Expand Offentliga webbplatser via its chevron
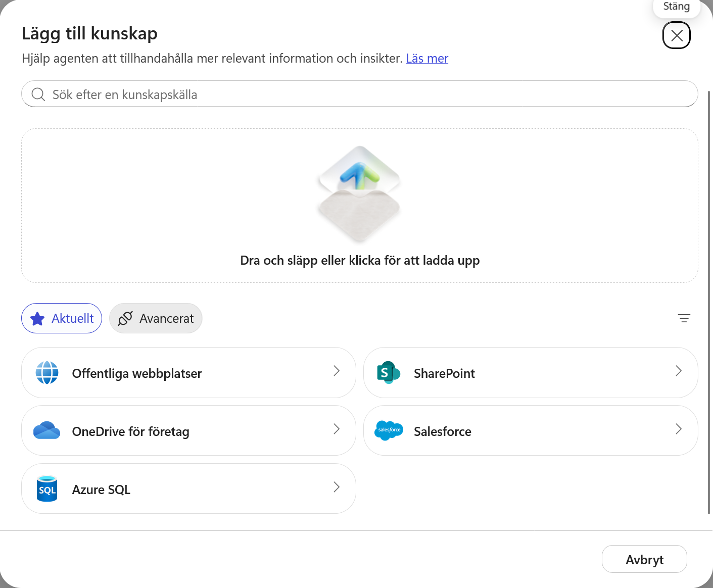 click(337, 371)
